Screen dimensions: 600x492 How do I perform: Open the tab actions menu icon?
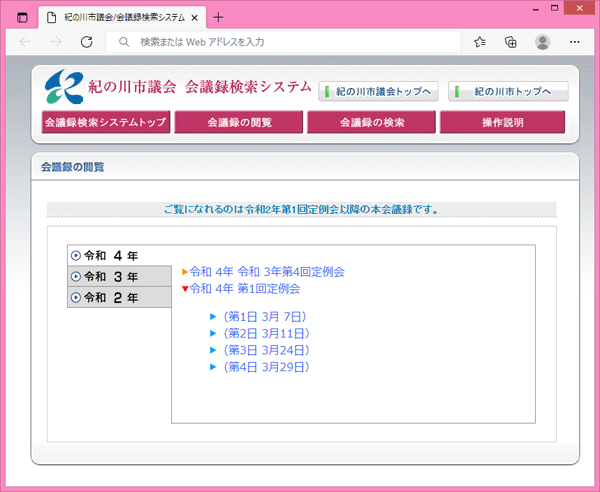22,18
